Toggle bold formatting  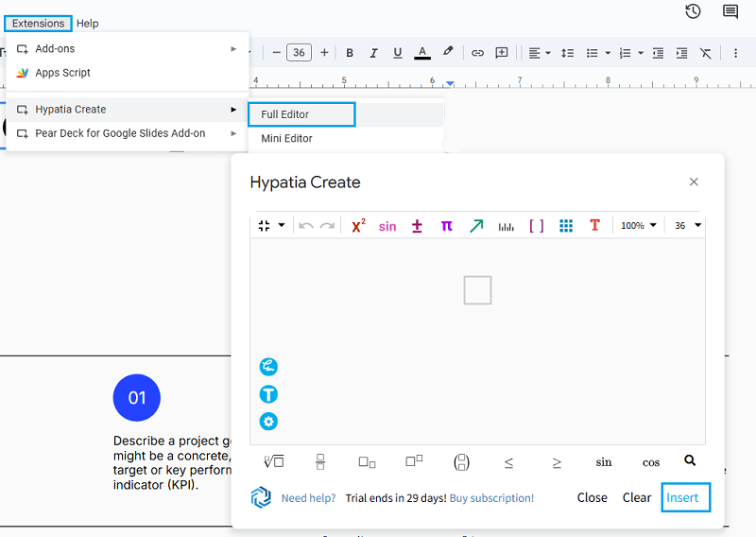(350, 53)
